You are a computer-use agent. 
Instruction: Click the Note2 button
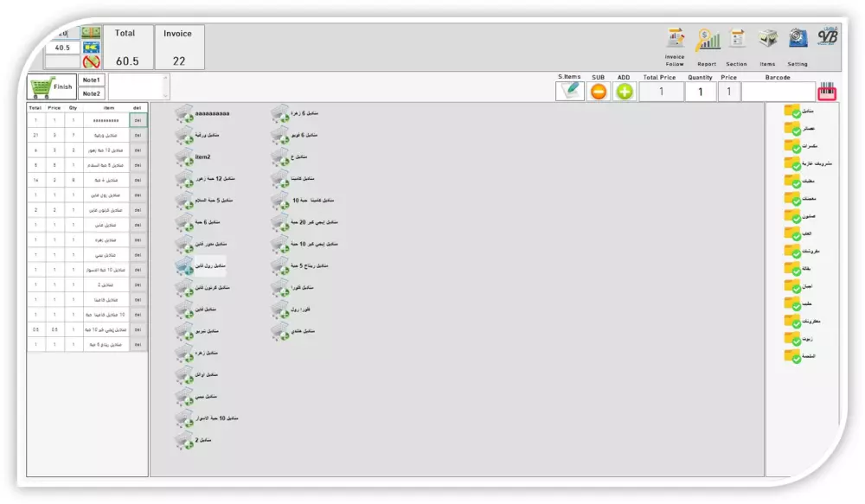[x=91, y=93]
